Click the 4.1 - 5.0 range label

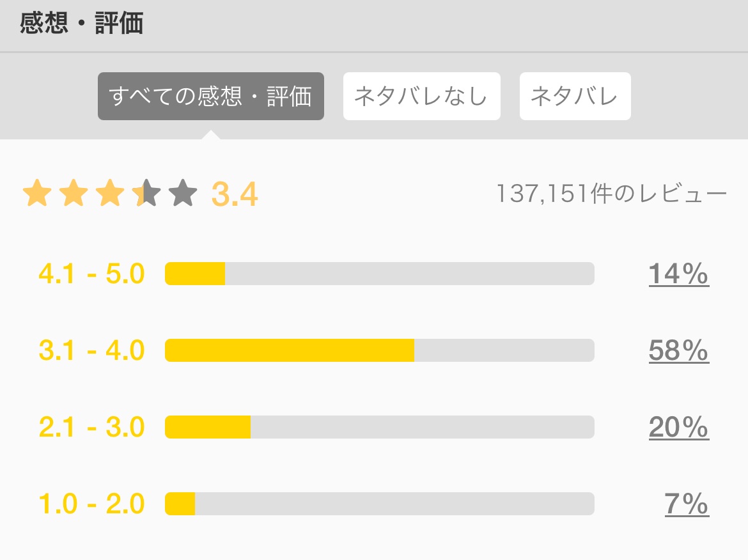coord(91,274)
